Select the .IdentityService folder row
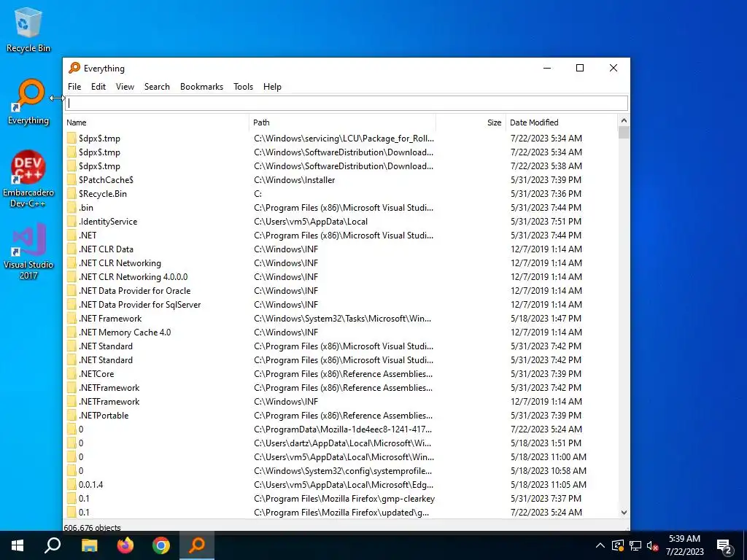The width and height of the screenshot is (747, 560). 341,222
